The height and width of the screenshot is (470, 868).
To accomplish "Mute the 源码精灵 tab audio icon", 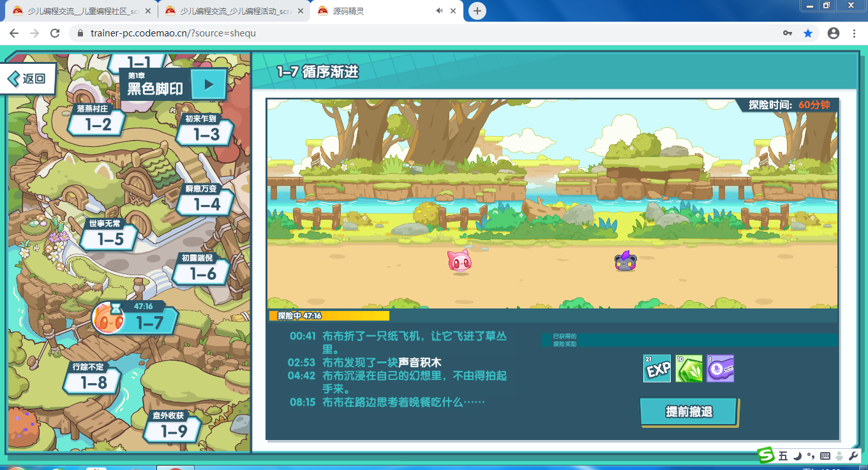I will point(439,11).
